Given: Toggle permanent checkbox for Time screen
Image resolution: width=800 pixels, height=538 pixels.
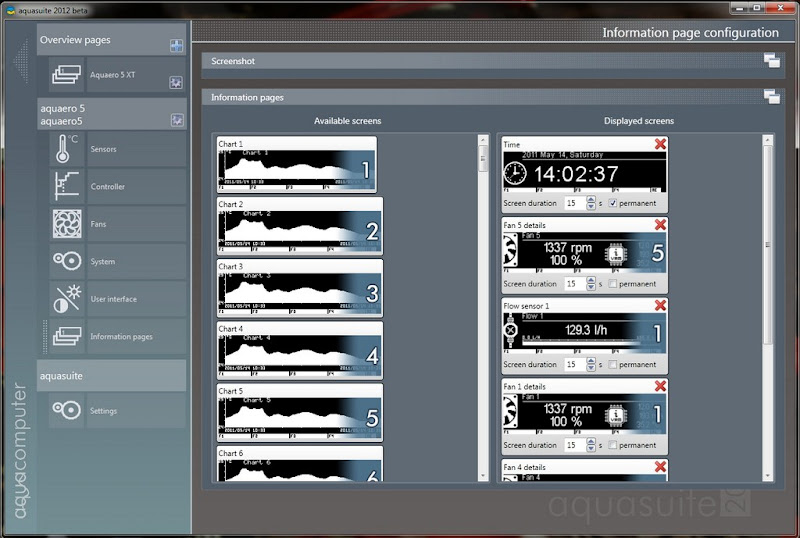Looking at the screenshot, I should [613, 203].
